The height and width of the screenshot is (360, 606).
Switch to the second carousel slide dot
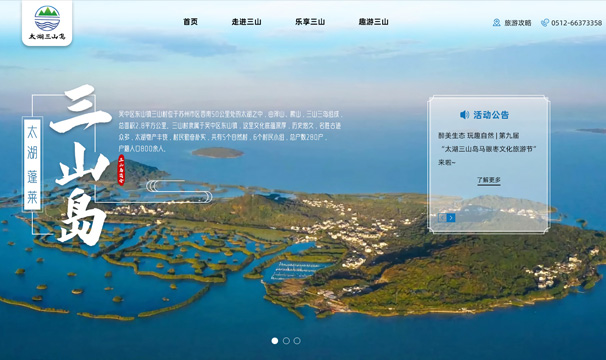[x=286, y=341]
